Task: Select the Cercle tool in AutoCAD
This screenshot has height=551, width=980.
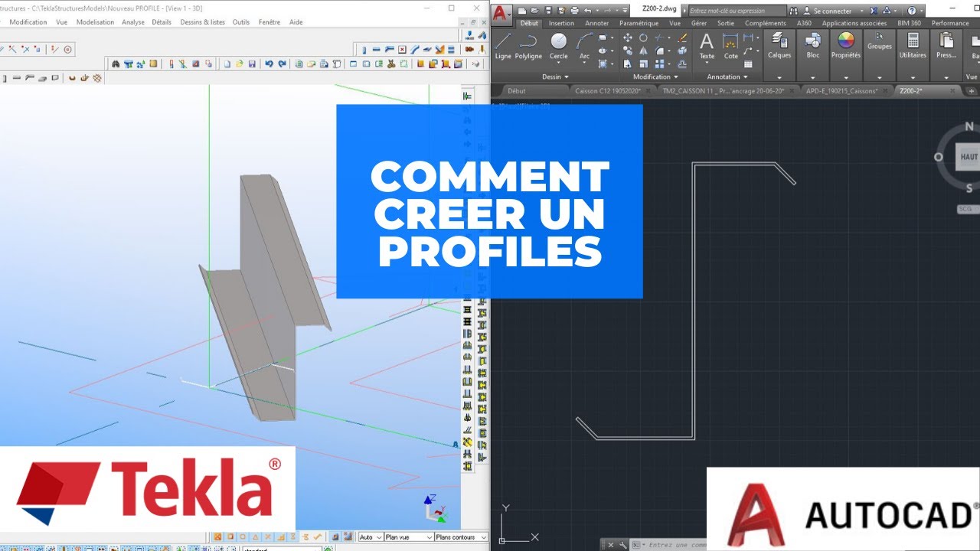Action: 559,46
